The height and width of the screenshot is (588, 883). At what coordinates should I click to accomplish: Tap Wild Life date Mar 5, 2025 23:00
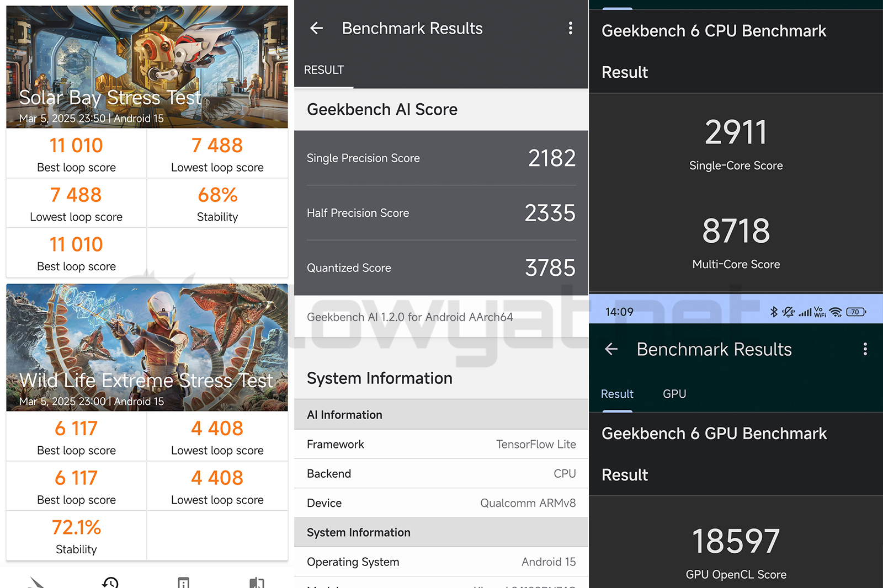[62, 402]
